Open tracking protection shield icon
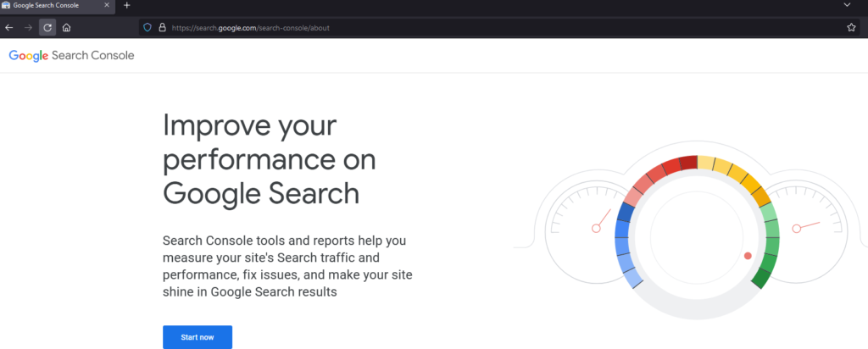The width and height of the screenshot is (868, 349). pyautogui.click(x=147, y=27)
